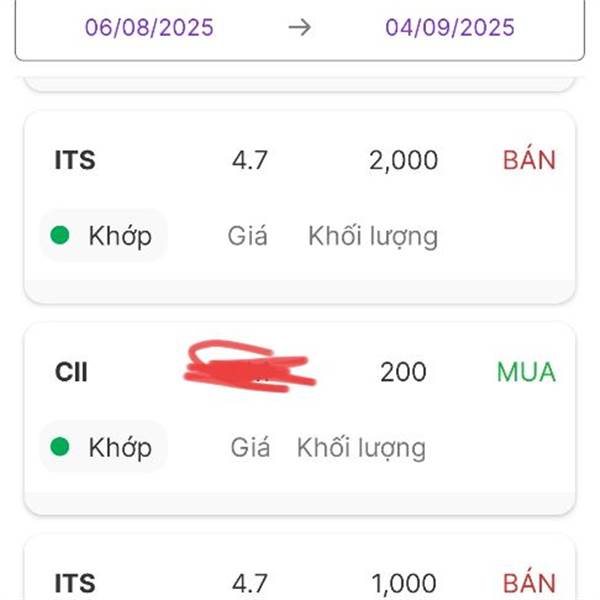Click the 200 quantity on CII order
The height and width of the screenshot is (600, 600).
[x=403, y=372]
